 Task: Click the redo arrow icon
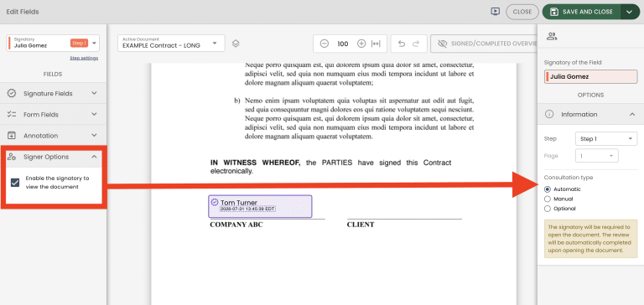pos(416,44)
